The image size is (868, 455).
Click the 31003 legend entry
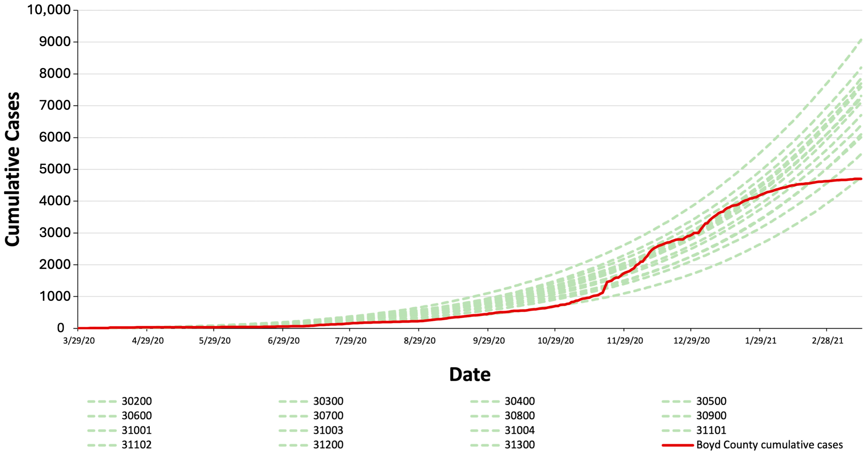click(x=328, y=430)
